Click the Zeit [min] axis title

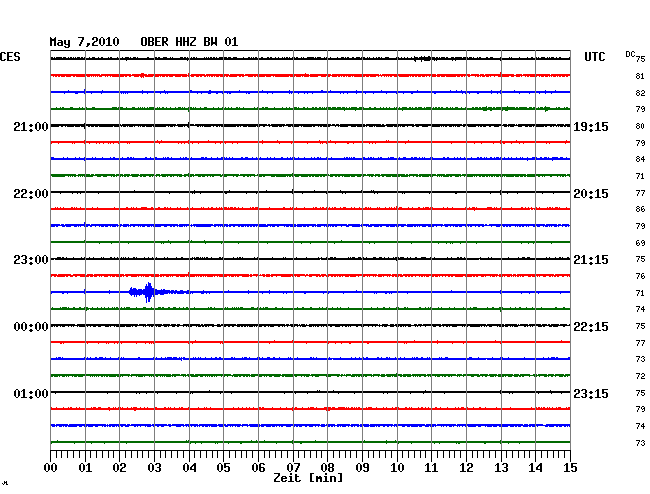point(308,478)
